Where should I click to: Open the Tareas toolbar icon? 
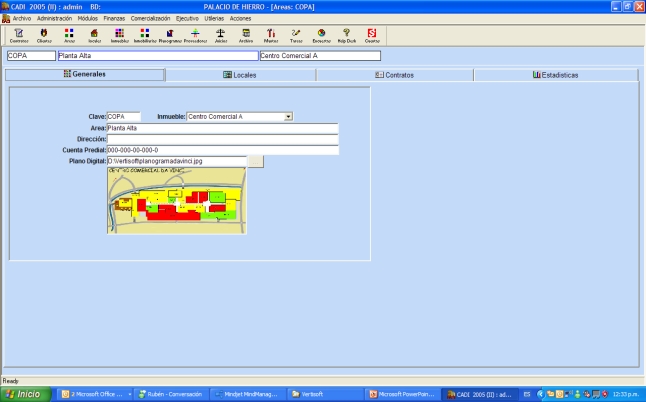pyautogui.click(x=296, y=35)
